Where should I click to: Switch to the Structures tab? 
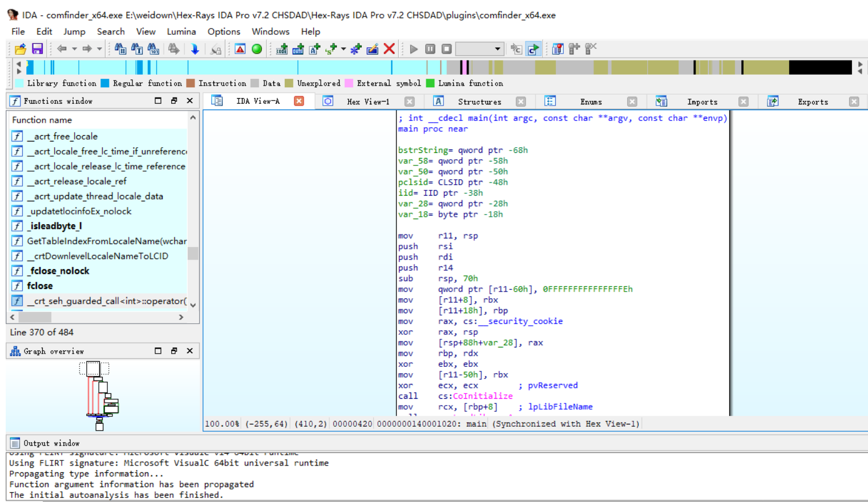[x=479, y=102]
